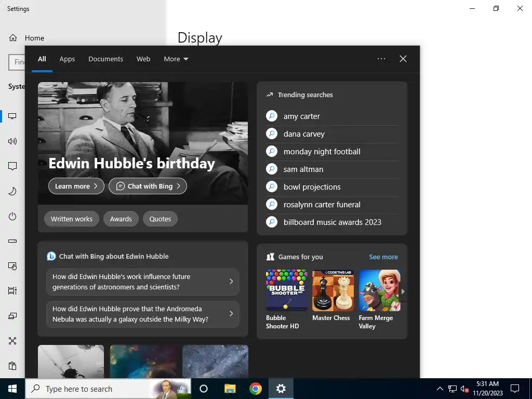Image resolution: width=532 pixels, height=399 pixels.
Task: Open Shared experiences icon in Settings sidebar
Action: coord(12,341)
